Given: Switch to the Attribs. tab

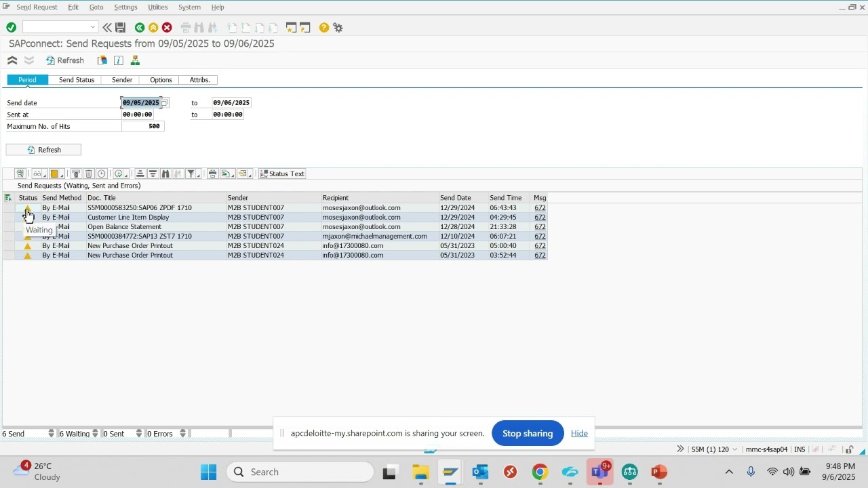Looking at the screenshot, I should coord(199,80).
